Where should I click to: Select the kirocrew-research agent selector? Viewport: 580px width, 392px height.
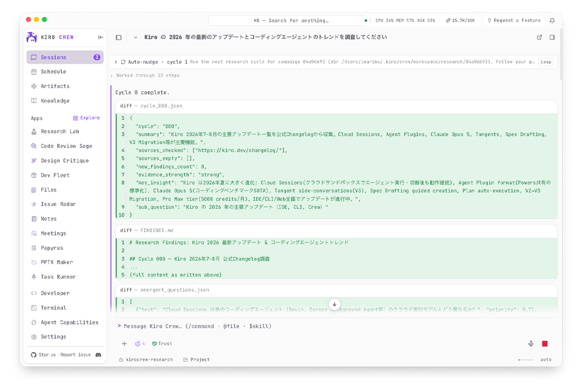146,360
